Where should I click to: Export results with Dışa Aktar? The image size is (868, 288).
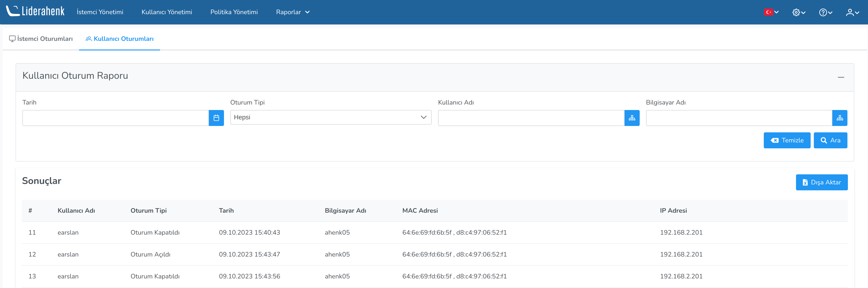821,182
